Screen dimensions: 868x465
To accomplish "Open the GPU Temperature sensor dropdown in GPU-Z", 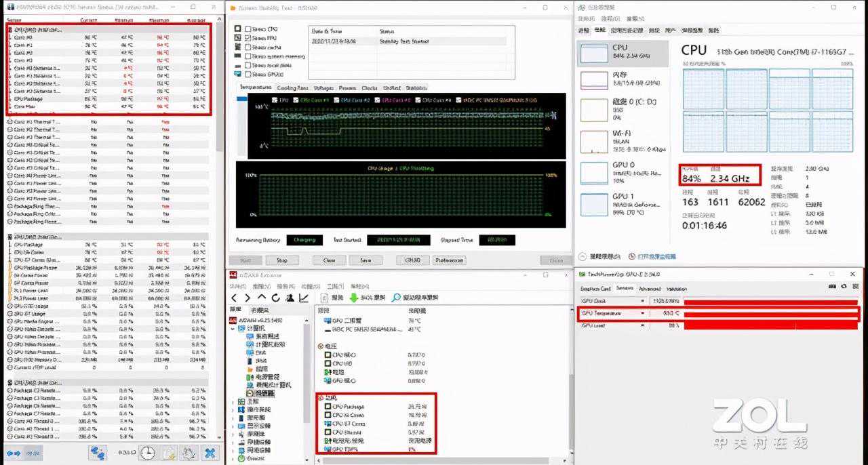I will pos(643,313).
